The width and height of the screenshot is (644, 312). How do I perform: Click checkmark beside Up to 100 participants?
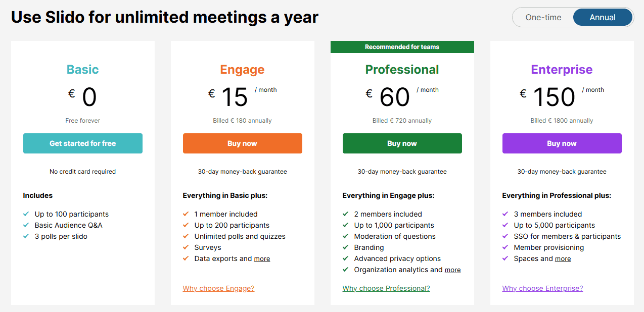tap(26, 214)
